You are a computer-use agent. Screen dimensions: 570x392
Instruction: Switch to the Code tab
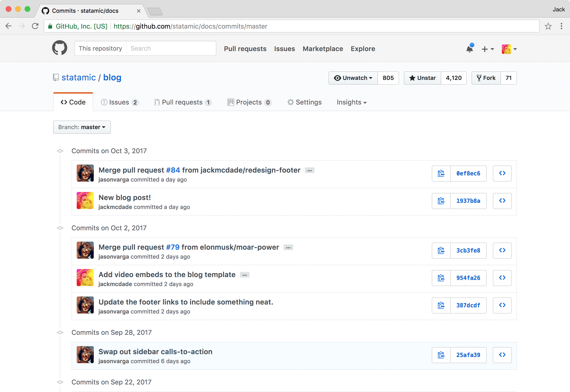coord(73,102)
